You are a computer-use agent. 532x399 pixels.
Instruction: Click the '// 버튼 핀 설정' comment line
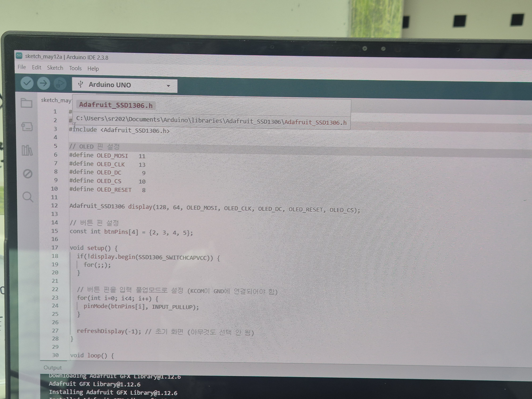point(94,223)
